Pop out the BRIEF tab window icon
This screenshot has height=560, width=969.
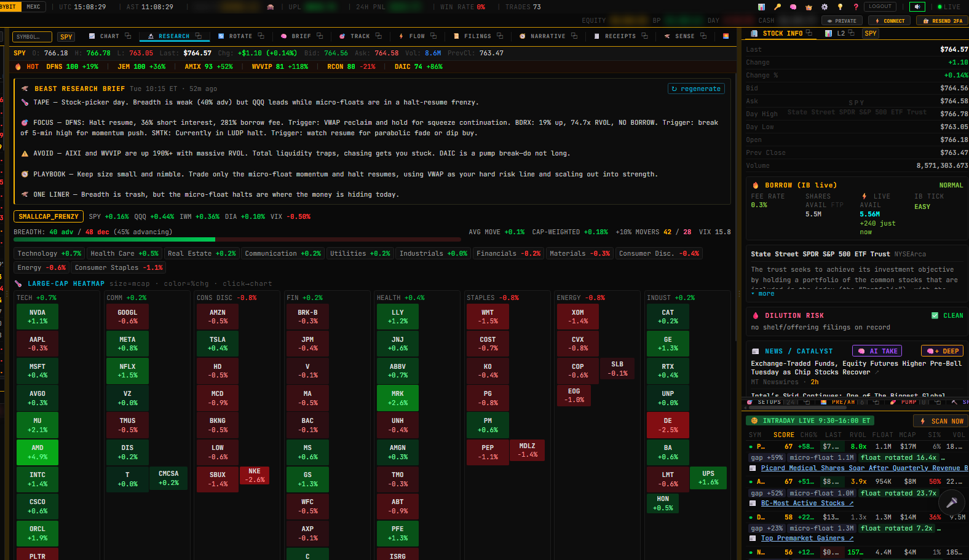click(x=320, y=36)
